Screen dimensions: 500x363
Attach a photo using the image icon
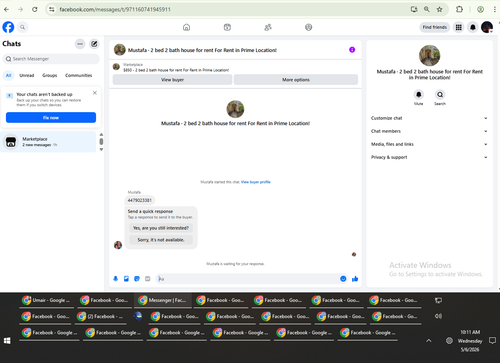click(126, 279)
